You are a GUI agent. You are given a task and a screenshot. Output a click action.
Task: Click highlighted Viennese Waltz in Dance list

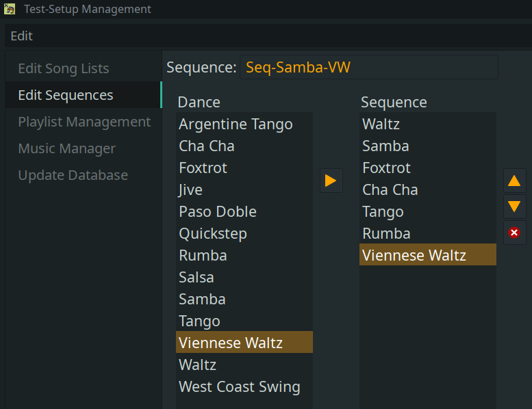pos(244,342)
